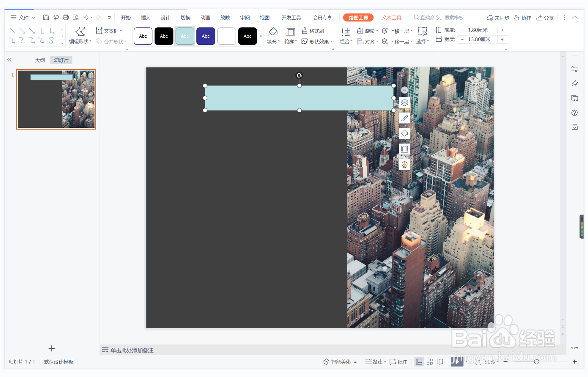Click the floating layers icon beside the shape
Screen dimensions: 588x377
point(404,103)
